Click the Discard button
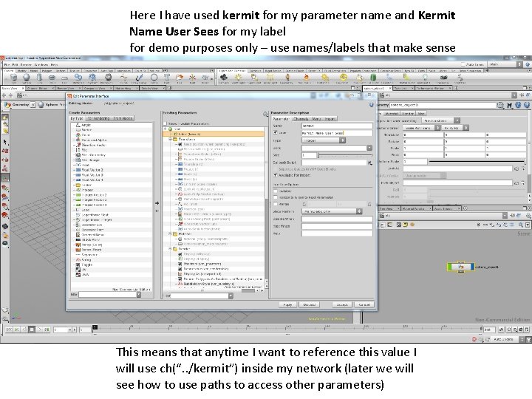This screenshot has height=399, width=532. pos(310,304)
